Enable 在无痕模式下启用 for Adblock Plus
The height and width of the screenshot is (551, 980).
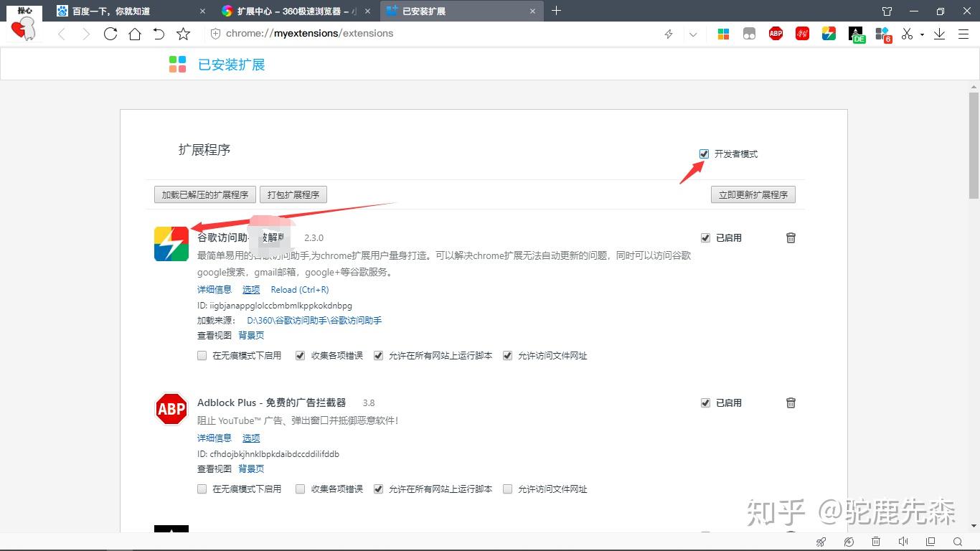pos(202,489)
